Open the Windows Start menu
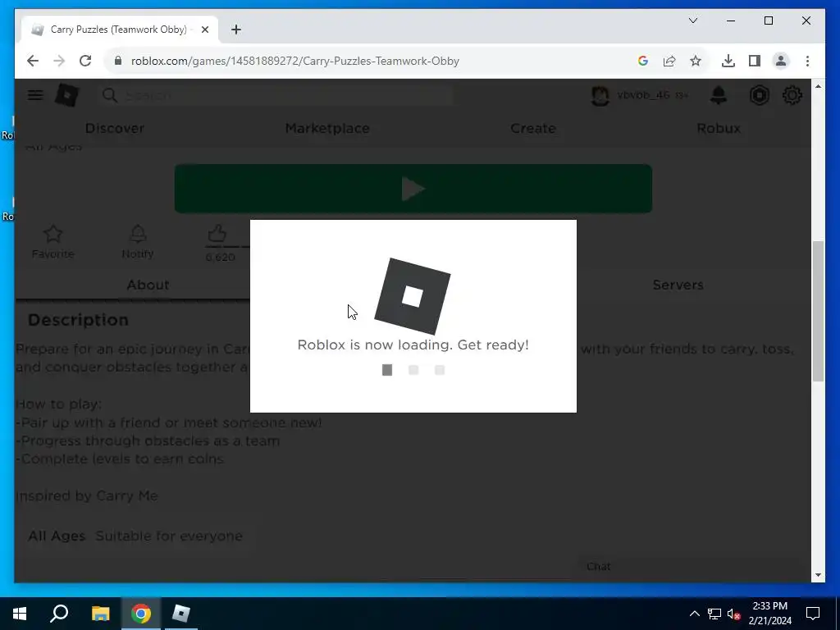 pyautogui.click(x=20, y=614)
